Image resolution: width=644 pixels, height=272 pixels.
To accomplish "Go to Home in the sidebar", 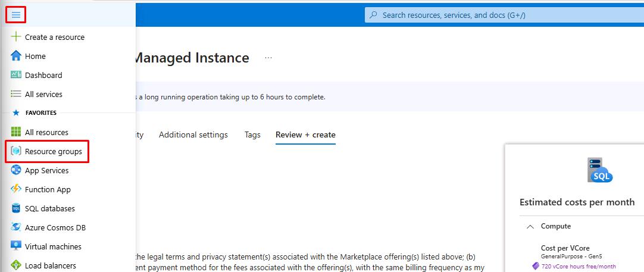I will 35,56.
